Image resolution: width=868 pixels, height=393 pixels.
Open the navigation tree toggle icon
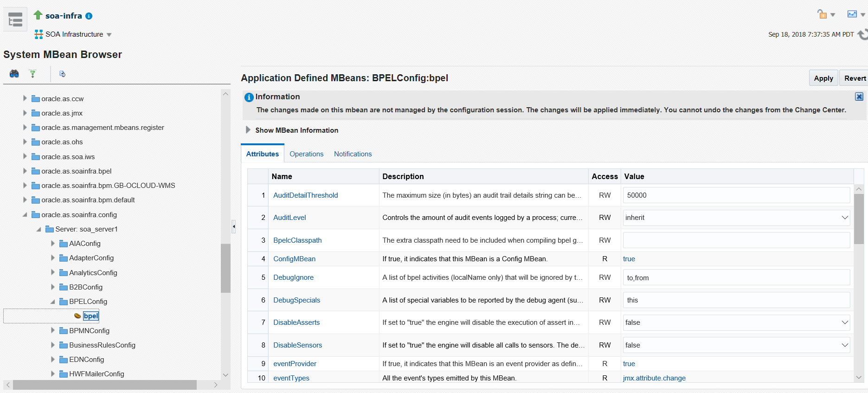(15, 19)
